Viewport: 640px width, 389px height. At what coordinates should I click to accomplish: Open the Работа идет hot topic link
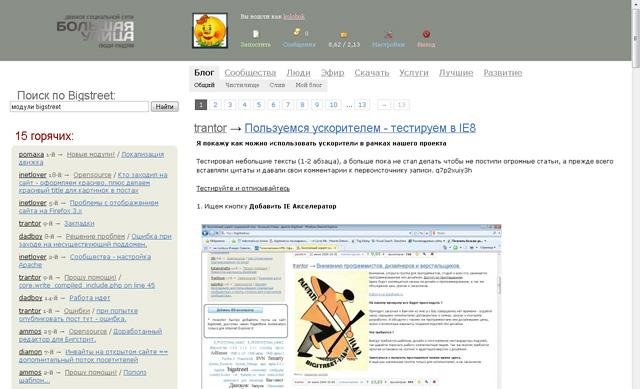point(89,298)
